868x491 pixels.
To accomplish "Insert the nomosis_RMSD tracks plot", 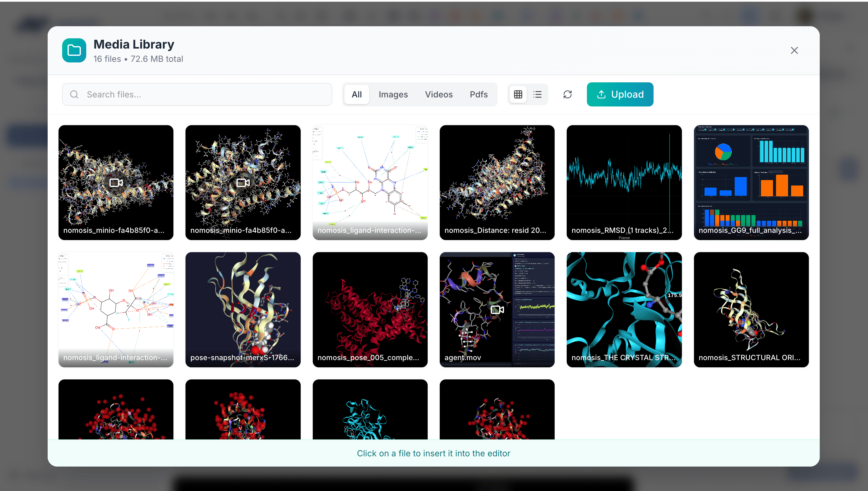I will click(624, 182).
